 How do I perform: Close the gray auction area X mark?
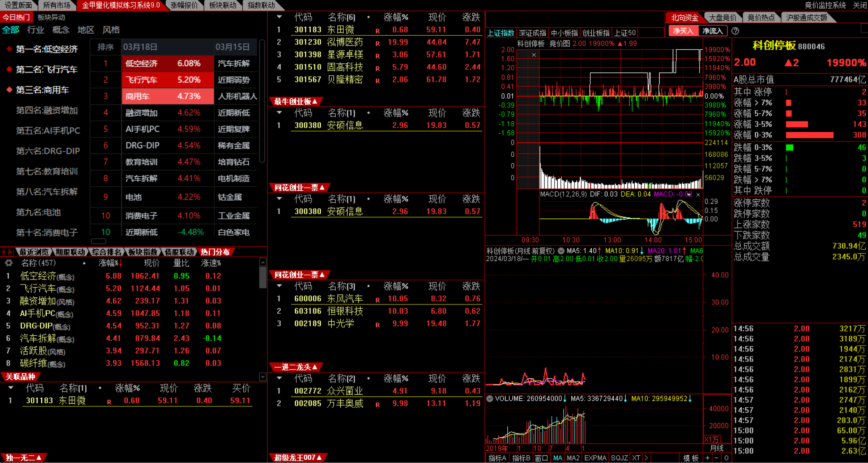534,55
